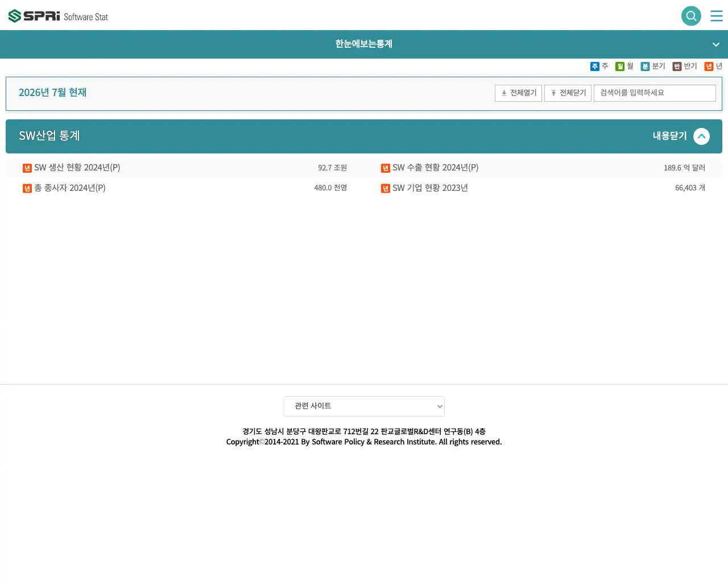Select the 189.6 억 달러 value

(x=684, y=168)
